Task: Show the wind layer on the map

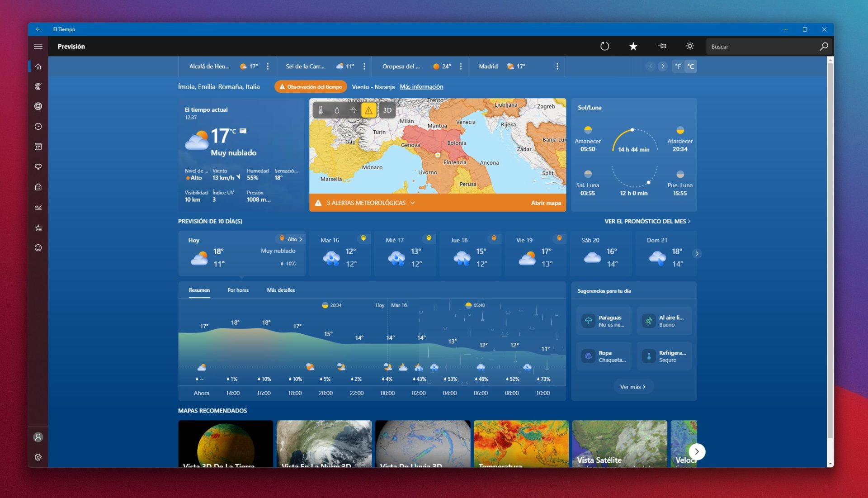Action: click(353, 109)
